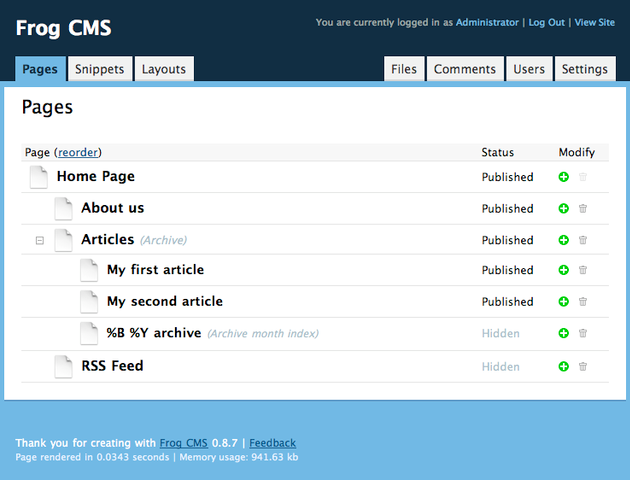Click Published status of Home Page
This screenshot has height=480, width=630.
(x=507, y=177)
